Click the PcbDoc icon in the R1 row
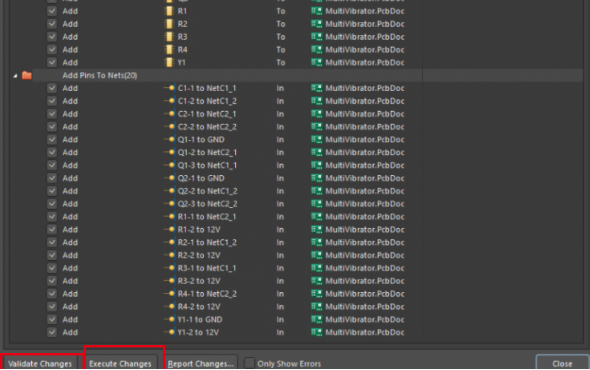Viewport: 590px width, 370px height. [316, 11]
